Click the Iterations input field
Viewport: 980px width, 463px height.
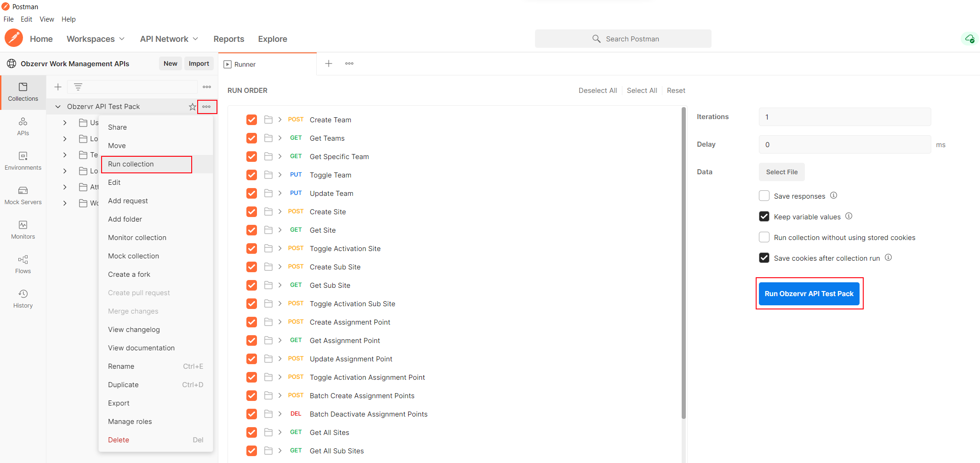(844, 117)
